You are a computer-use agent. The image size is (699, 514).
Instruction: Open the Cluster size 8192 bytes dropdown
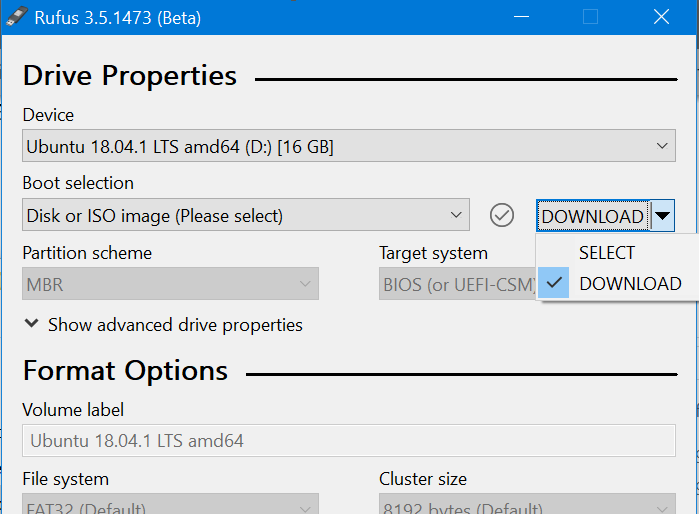pyautogui.click(x=527, y=504)
